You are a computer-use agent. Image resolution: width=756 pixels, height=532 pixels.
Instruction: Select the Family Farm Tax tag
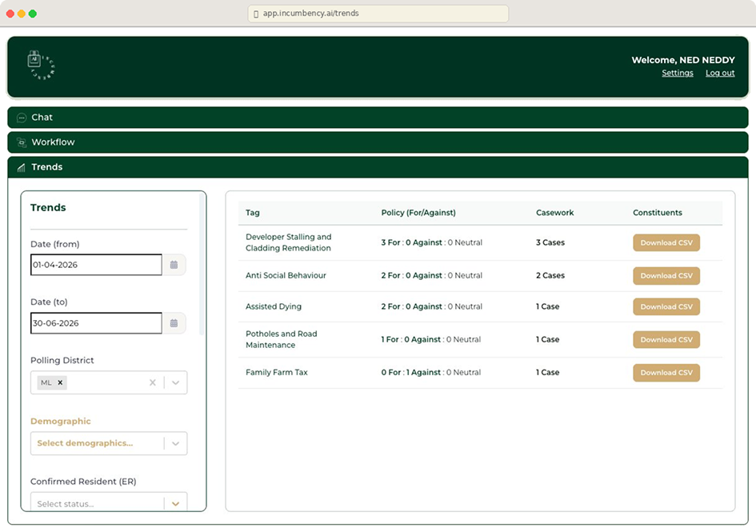[x=276, y=372]
